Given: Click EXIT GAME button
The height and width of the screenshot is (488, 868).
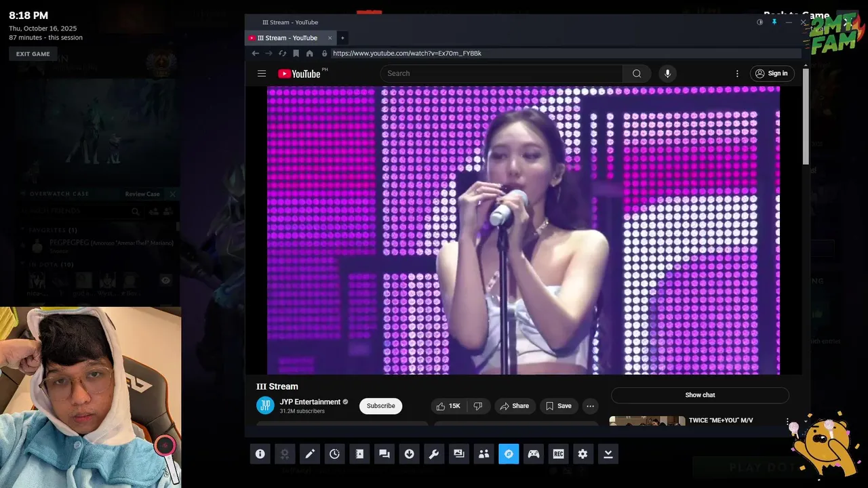Looking at the screenshot, I should point(33,54).
